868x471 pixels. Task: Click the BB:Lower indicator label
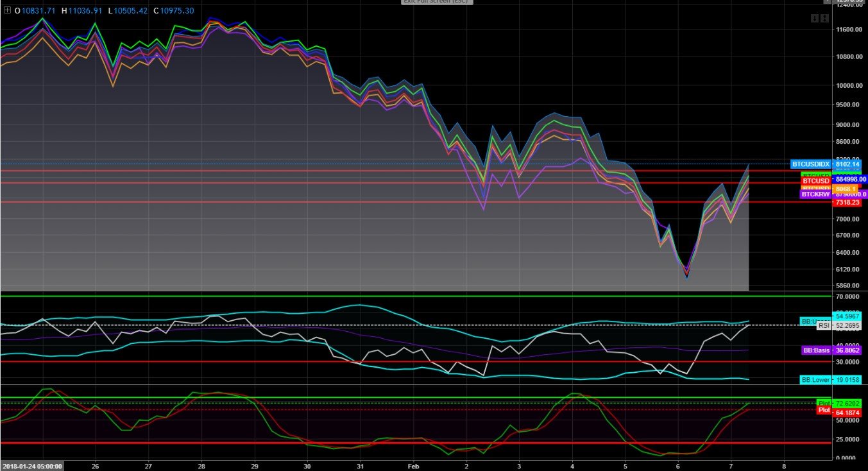coord(815,380)
